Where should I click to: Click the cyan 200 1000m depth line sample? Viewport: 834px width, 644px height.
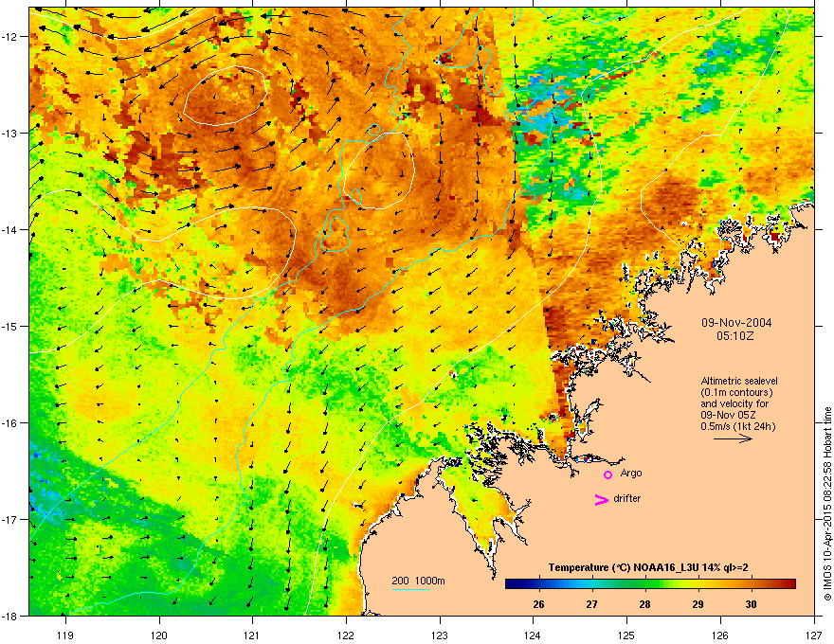(411, 589)
